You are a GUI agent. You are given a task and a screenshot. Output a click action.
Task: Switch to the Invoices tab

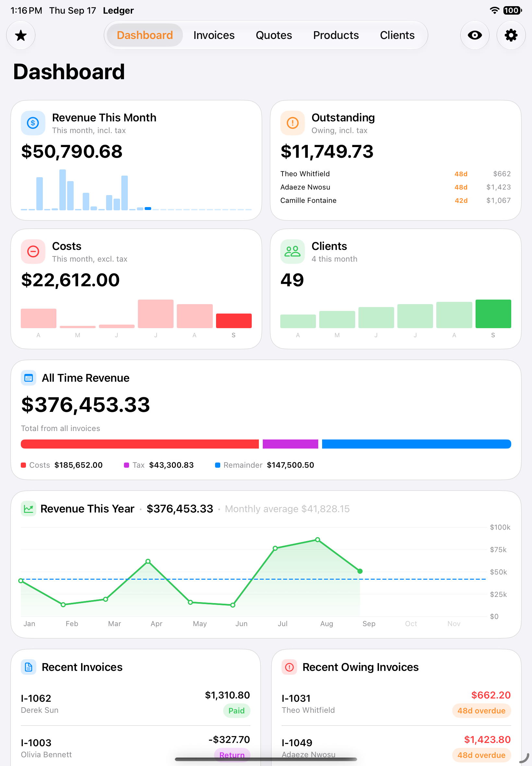pos(214,35)
